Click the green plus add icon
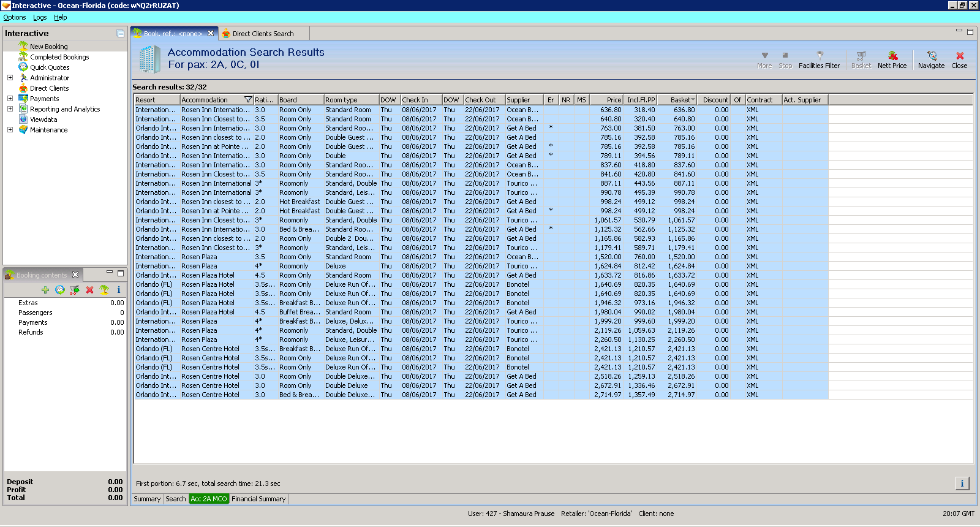Viewport: 980px width, 527px height. [45, 290]
